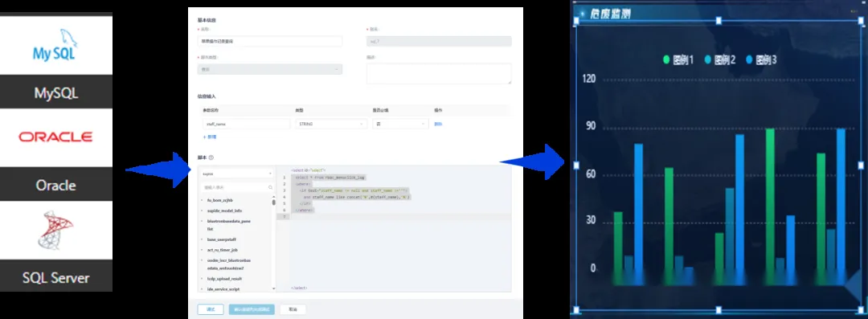Select the Oracle database logo
Viewport: 868px width, 319px height.
(x=55, y=137)
